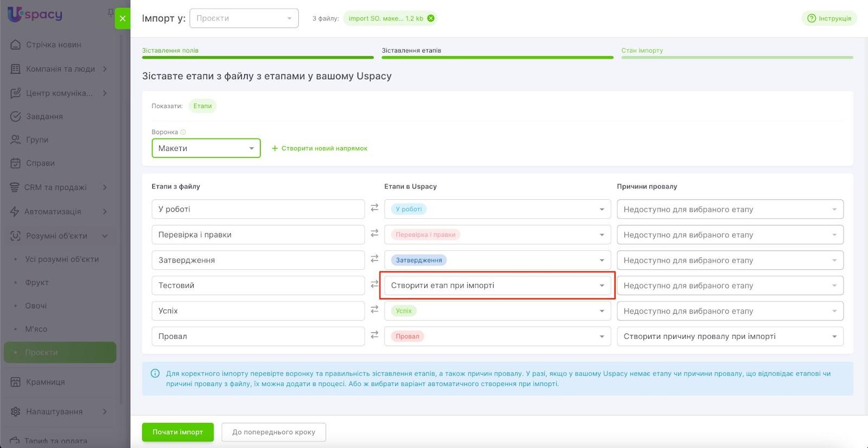Click the Uspacy logo icon

pos(15,14)
